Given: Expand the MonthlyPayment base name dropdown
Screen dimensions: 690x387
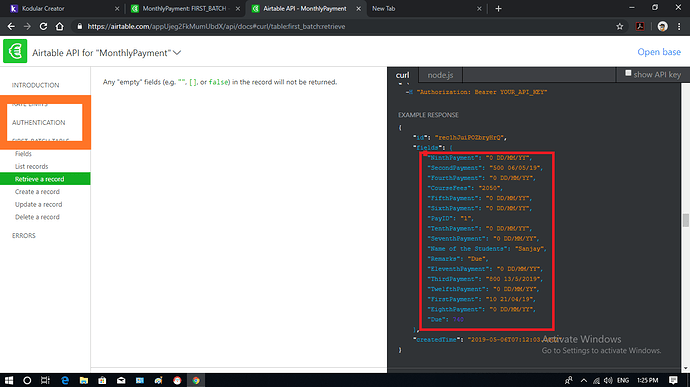Looking at the screenshot, I should pos(177,53).
